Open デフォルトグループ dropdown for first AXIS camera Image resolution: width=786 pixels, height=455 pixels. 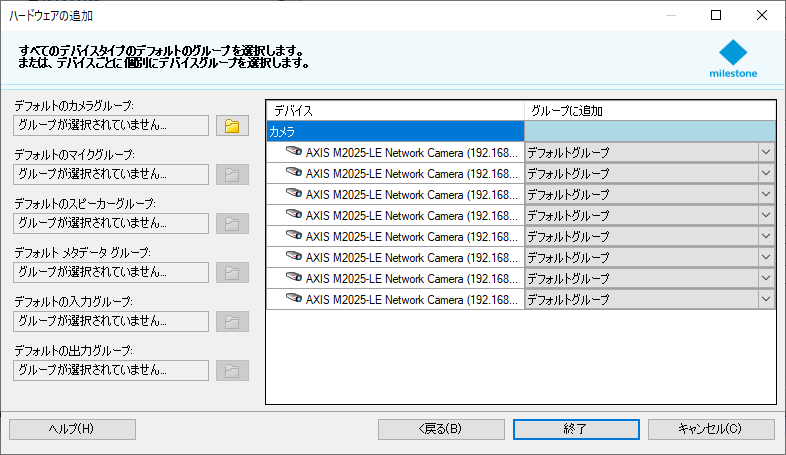[x=765, y=152]
